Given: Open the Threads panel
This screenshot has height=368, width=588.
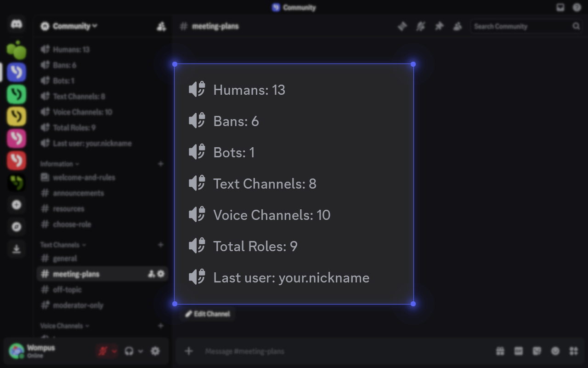Looking at the screenshot, I should coord(402,26).
